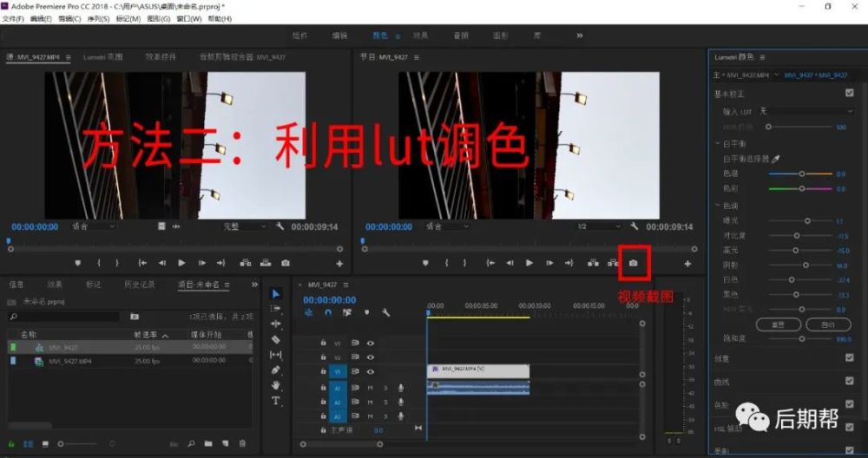Expand hidden workspace tabs with the chevron
The height and width of the screenshot is (458, 868).
[x=580, y=36]
